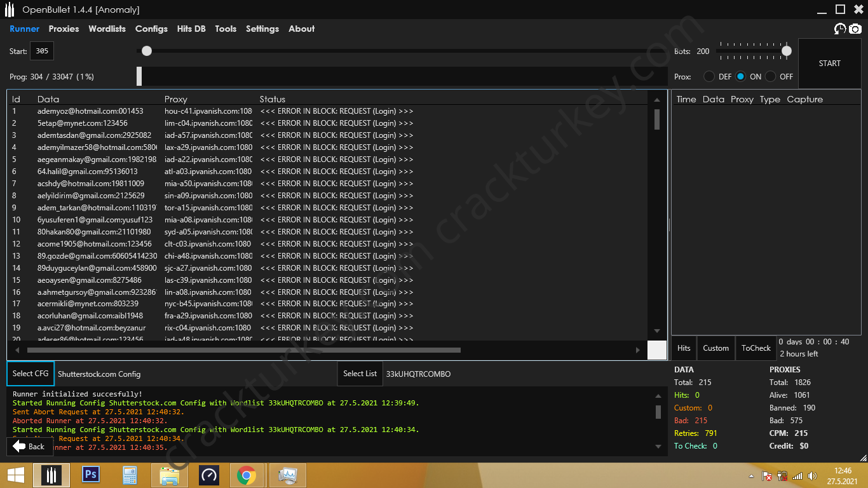Select the lim-c04.ipvanish.com proxy cell
Image resolution: width=868 pixels, height=488 pixels.
(x=208, y=123)
